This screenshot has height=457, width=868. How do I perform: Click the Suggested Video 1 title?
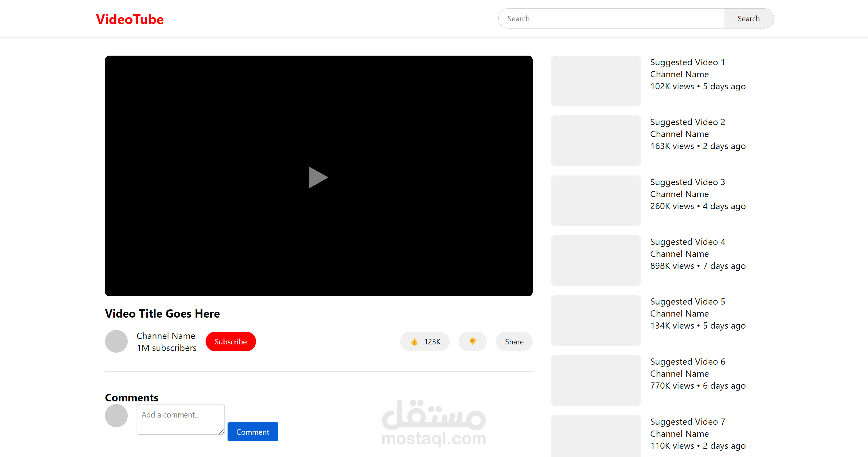point(687,62)
